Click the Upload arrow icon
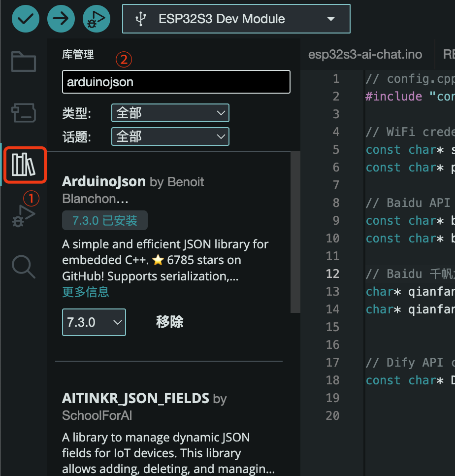Viewport: 455px width, 476px height. coord(61,18)
